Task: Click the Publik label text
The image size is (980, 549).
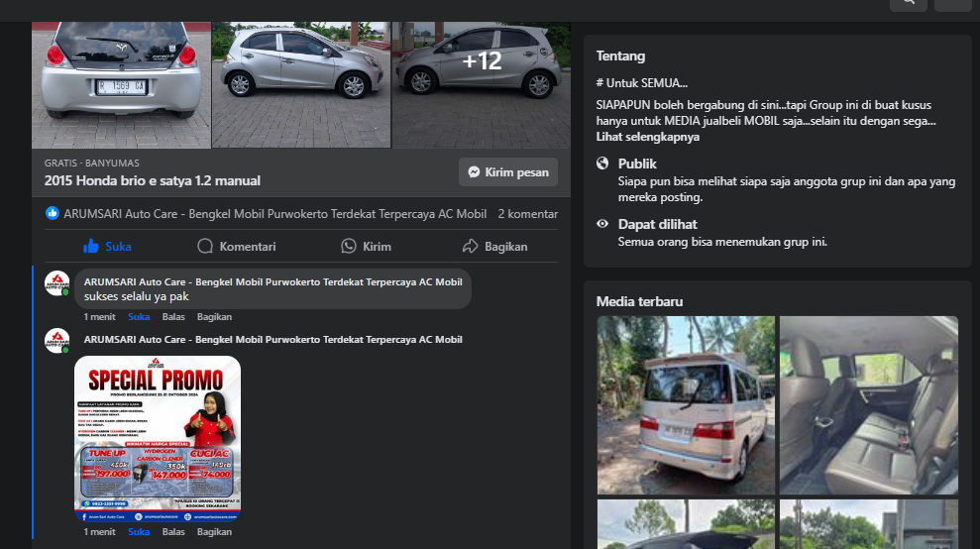Action: [x=637, y=164]
